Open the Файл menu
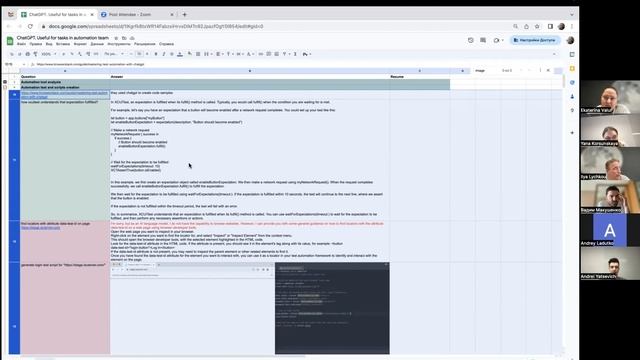The image size is (640, 360). 21,44
